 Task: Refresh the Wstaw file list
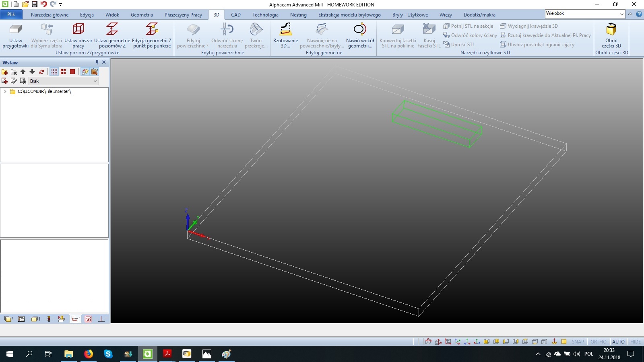coord(41,72)
